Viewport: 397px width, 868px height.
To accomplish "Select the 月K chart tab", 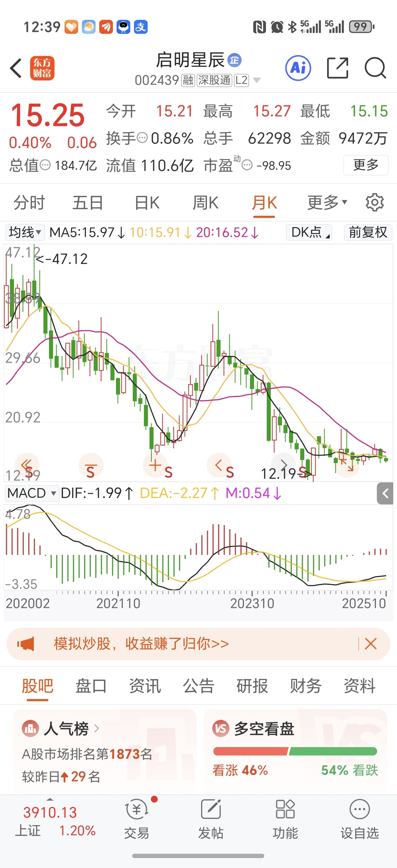I will tap(264, 202).
